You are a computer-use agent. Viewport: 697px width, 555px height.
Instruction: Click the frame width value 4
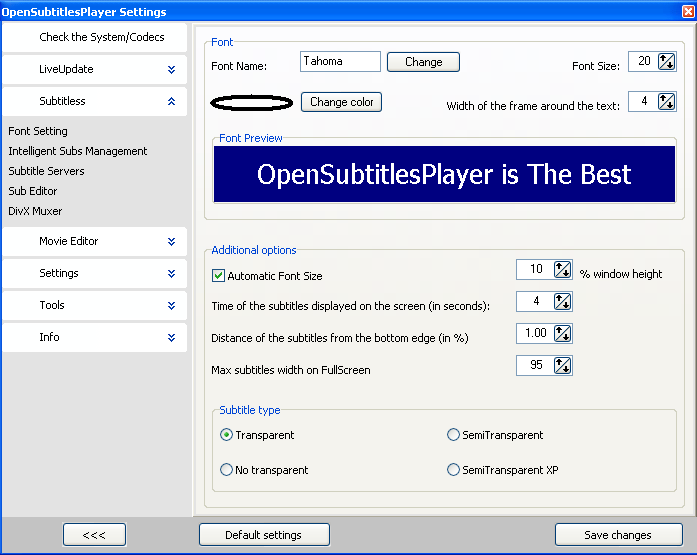click(x=644, y=101)
